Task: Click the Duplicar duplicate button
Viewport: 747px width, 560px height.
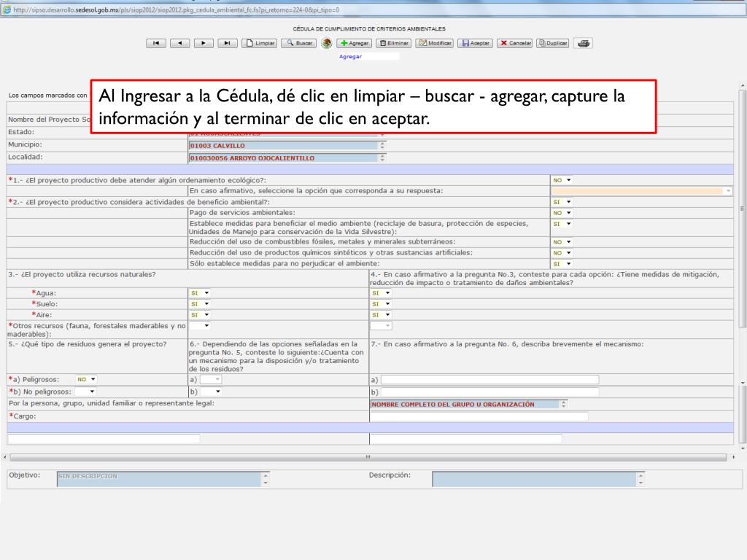Action: (553, 43)
